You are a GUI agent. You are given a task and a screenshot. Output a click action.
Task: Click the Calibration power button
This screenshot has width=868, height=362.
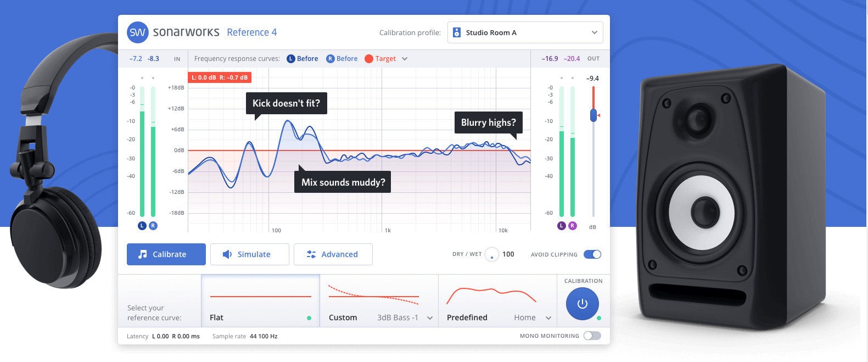click(x=583, y=304)
